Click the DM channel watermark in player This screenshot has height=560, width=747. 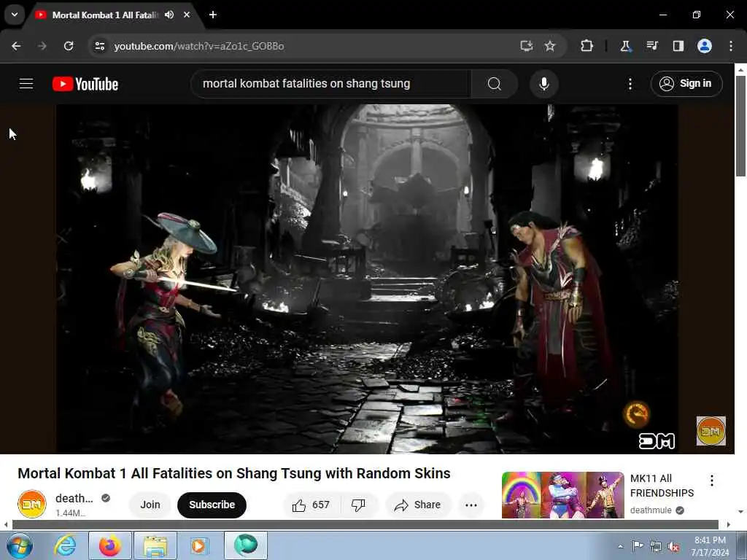coord(711,431)
